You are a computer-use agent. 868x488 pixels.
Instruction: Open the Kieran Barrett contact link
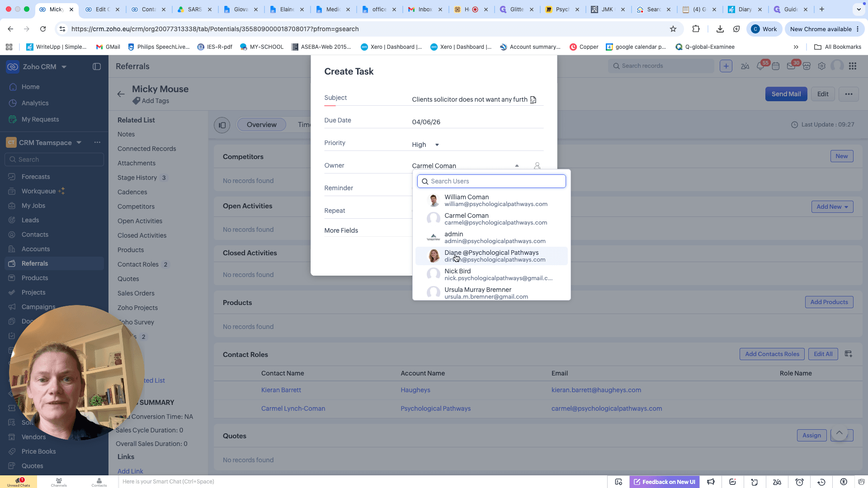click(x=281, y=390)
